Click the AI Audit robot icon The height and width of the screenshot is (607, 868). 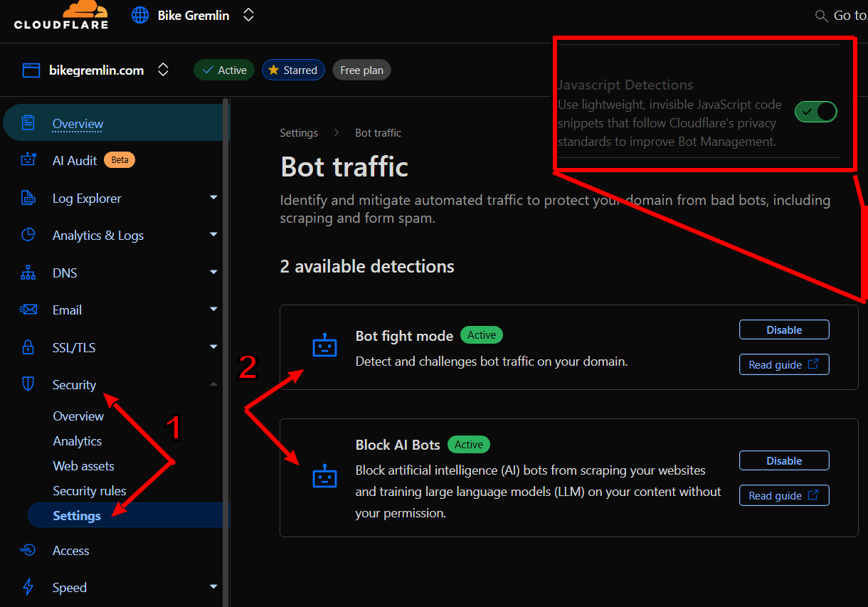[x=28, y=160]
